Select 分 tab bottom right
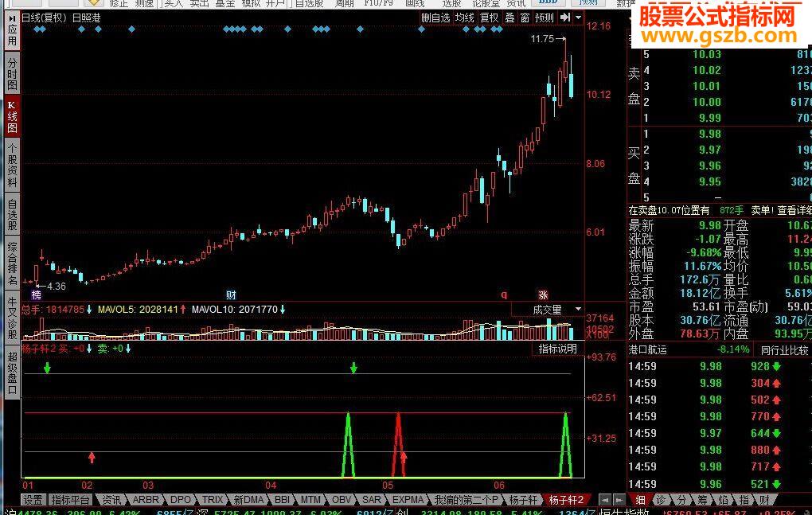The height and width of the screenshot is (515, 812). pos(681,500)
